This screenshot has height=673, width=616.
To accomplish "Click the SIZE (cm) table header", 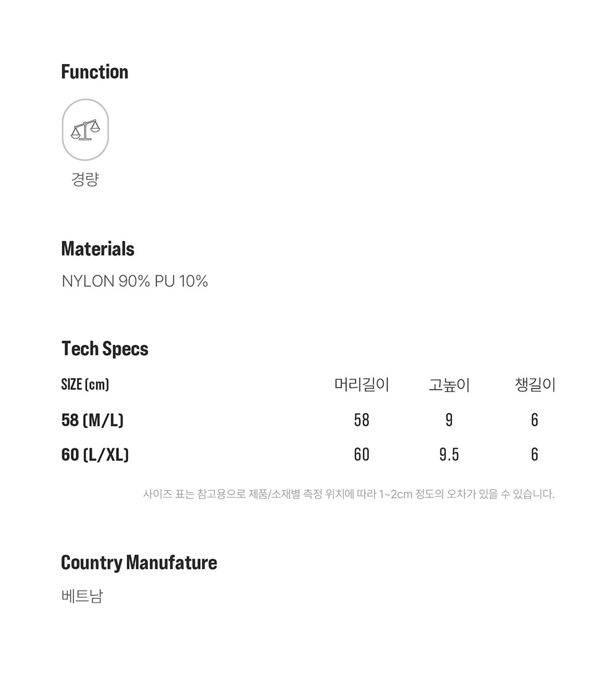I will click(85, 385).
